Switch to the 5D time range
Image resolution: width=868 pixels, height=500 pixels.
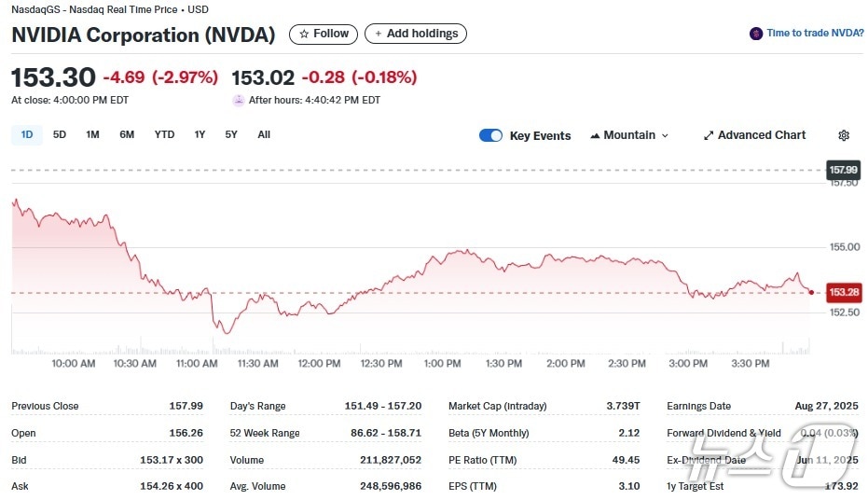(x=60, y=134)
